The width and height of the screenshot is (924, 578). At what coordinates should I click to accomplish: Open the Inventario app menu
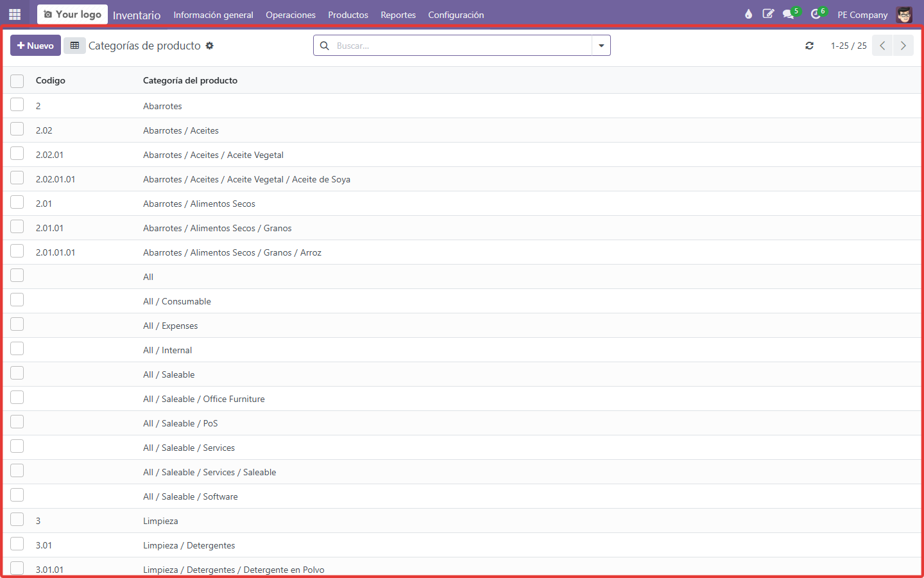pos(137,15)
